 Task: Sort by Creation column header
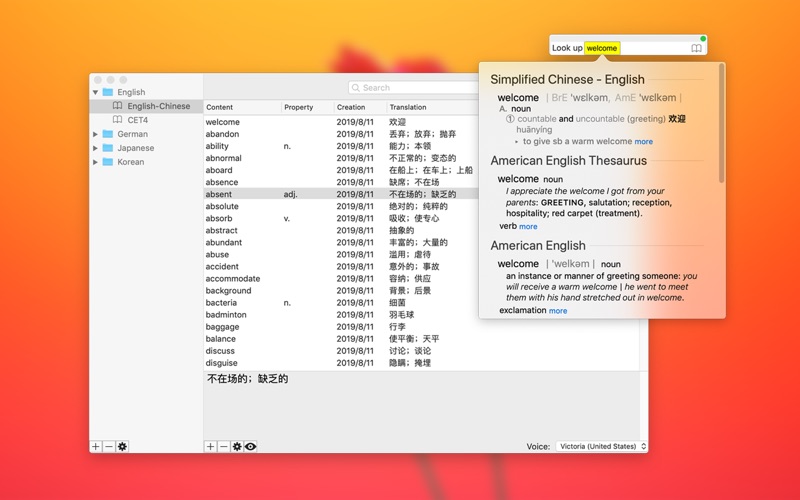point(360,107)
